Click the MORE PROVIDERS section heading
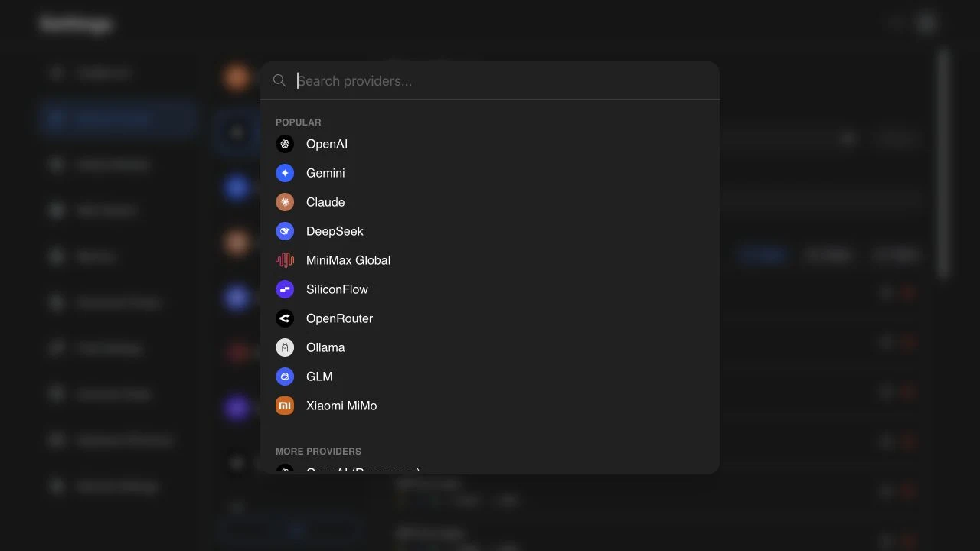Image resolution: width=980 pixels, height=551 pixels. click(318, 452)
